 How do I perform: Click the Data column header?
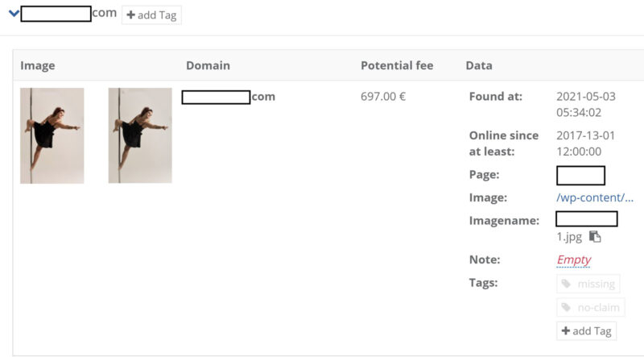coord(479,65)
